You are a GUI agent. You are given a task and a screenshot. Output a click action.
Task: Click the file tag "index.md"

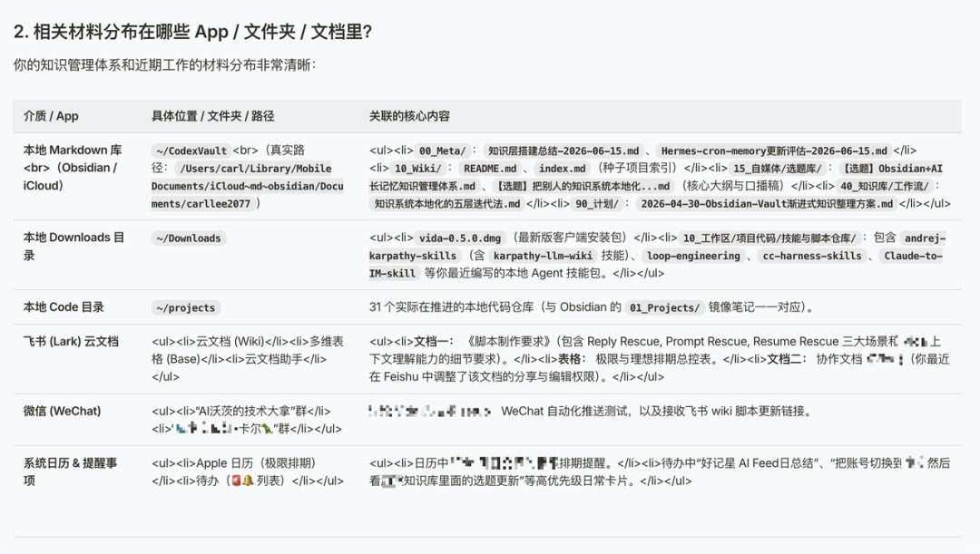563,168
